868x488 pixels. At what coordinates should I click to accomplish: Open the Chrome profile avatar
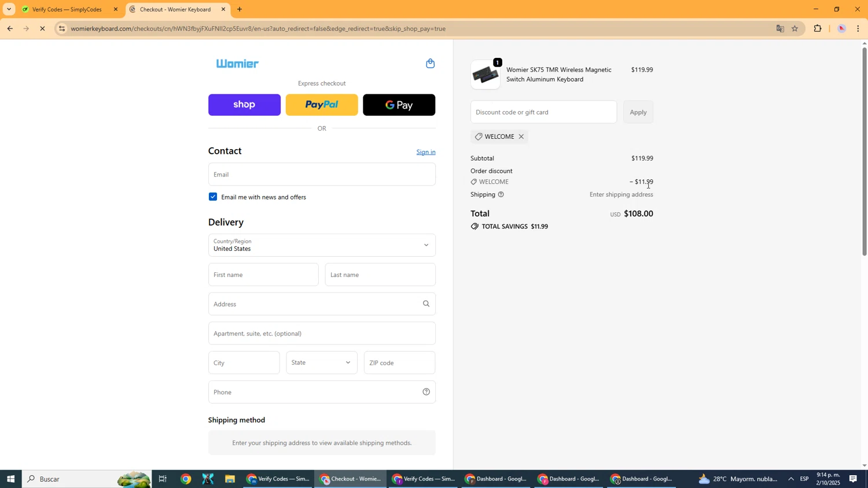(842, 28)
